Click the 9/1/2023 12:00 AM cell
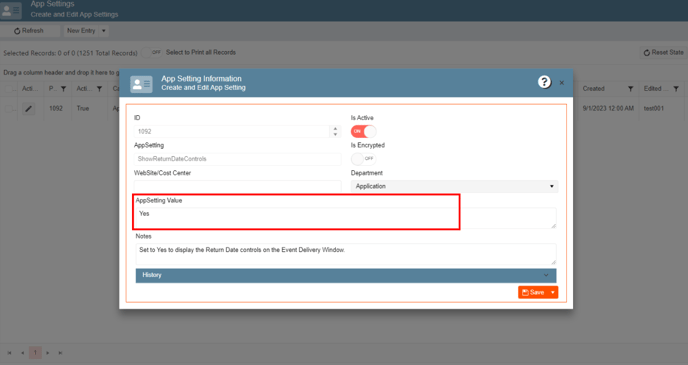This screenshot has height=365, width=688. coord(608,108)
